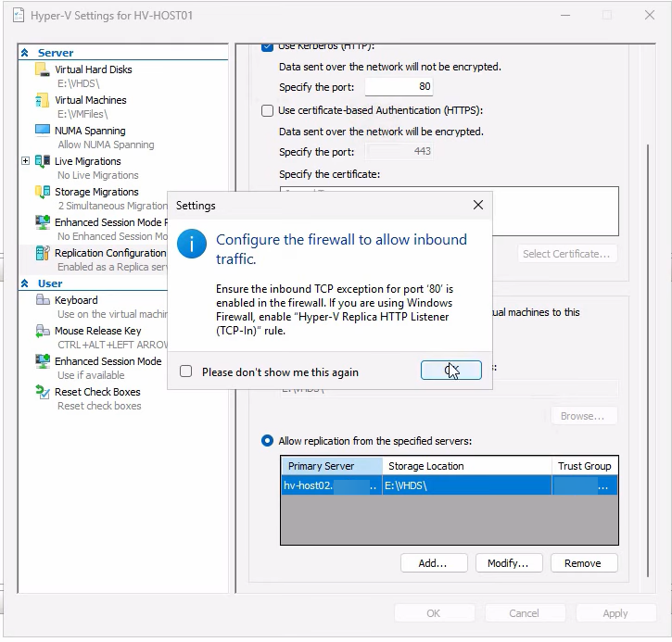Click Apply in Hyper-V Settings
This screenshot has height=642, width=672.
(615, 613)
